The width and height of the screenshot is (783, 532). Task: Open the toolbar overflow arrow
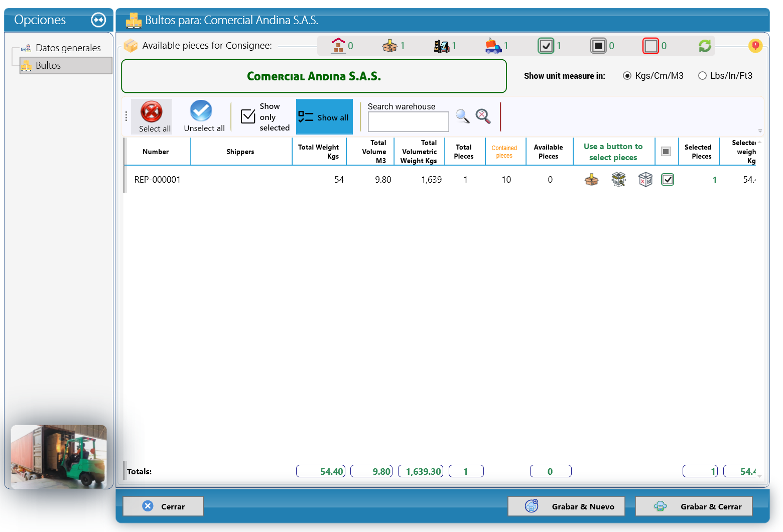pos(760,131)
